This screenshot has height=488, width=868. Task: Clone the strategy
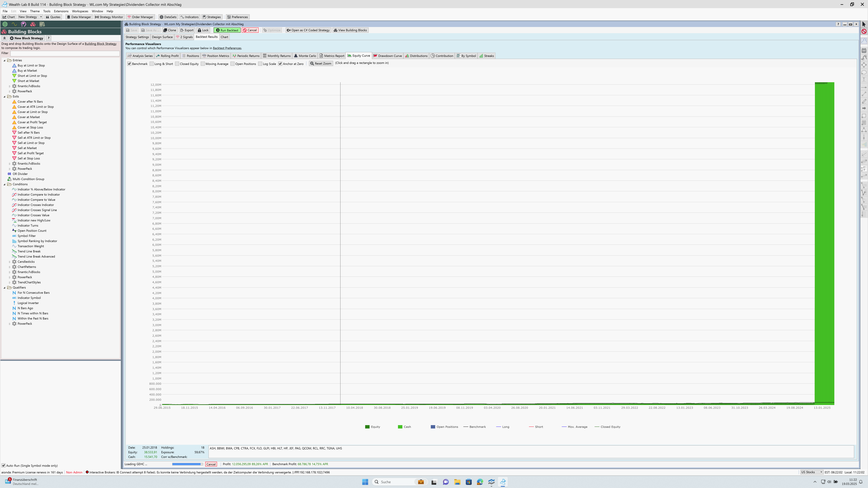(x=170, y=30)
